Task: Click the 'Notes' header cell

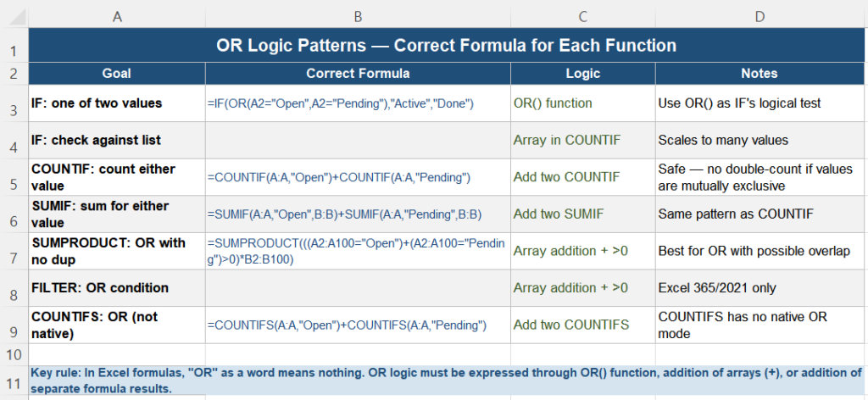Action: click(x=759, y=74)
